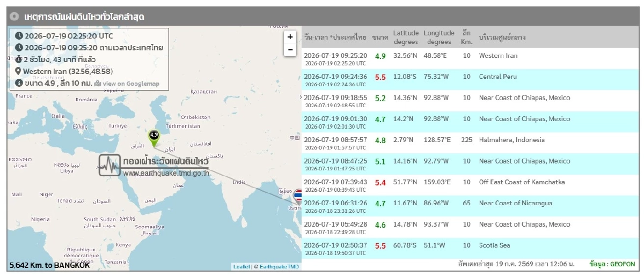This screenshot has height=277, width=644.
Task: Click the green 4.9 earthquake marker
Action: pyautogui.click(x=154, y=138)
